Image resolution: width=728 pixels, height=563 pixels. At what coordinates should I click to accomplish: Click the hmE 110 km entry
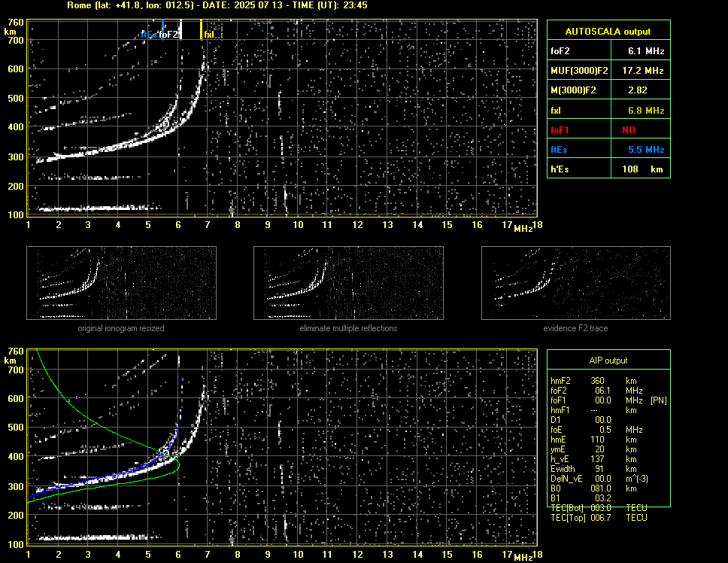593,440
